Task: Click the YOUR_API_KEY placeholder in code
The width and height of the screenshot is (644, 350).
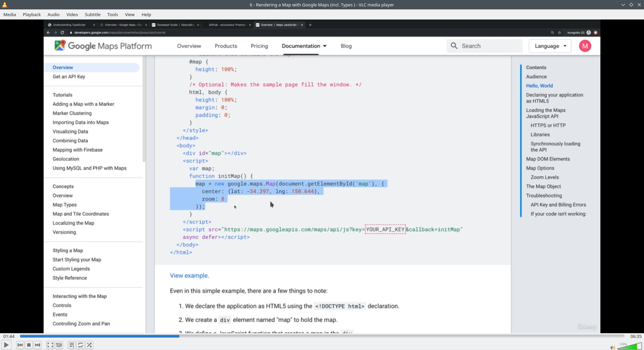Action: (385, 229)
